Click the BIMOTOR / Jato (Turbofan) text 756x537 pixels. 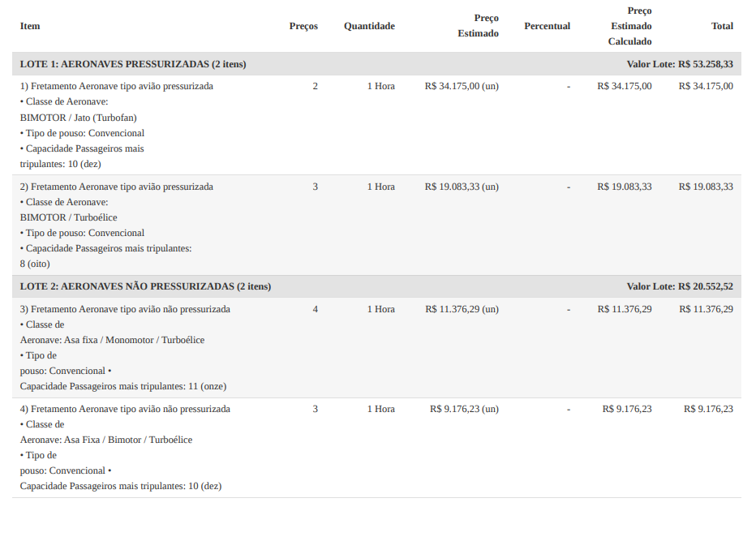[x=79, y=118]
